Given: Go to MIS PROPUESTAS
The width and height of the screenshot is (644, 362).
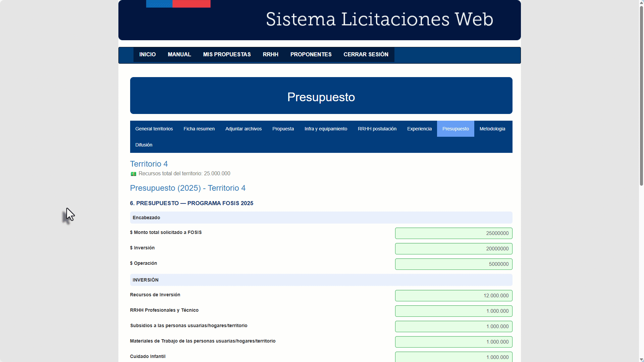Looking at the screenshot, I should point(227,54).
